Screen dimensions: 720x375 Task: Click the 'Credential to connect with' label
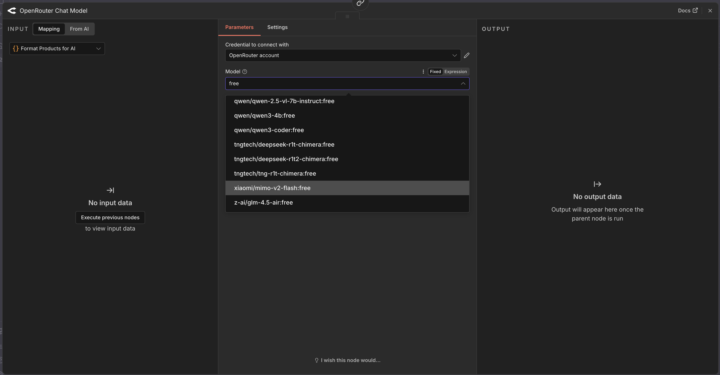(x=257, y=45)
